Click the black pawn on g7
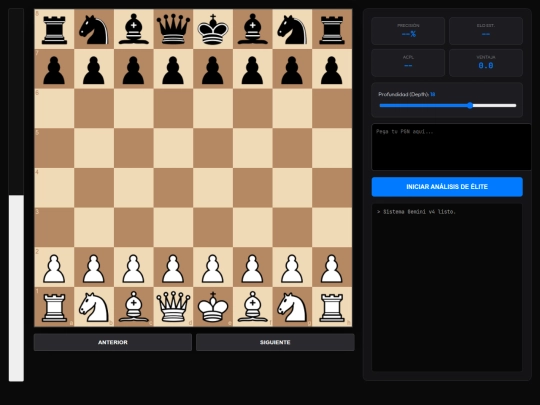Screen dimensions: 540x405 tap(292, 70)
